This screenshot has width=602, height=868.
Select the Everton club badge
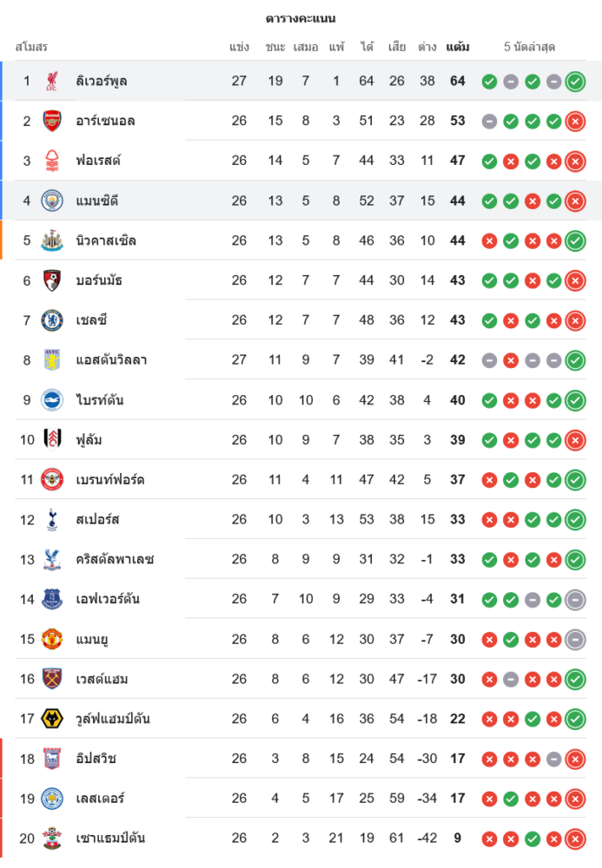[x=52, y=599]
